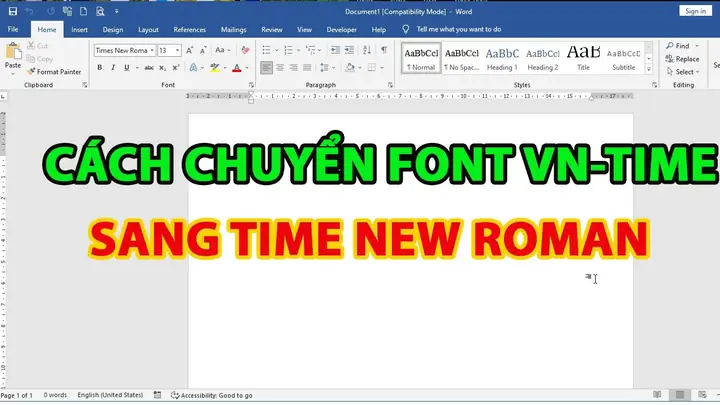Image resolution: width=720 pixels, height=405 pixels.
Task: Toggle show paragraph marks pilcrow
Action: [x=384, y=50]
